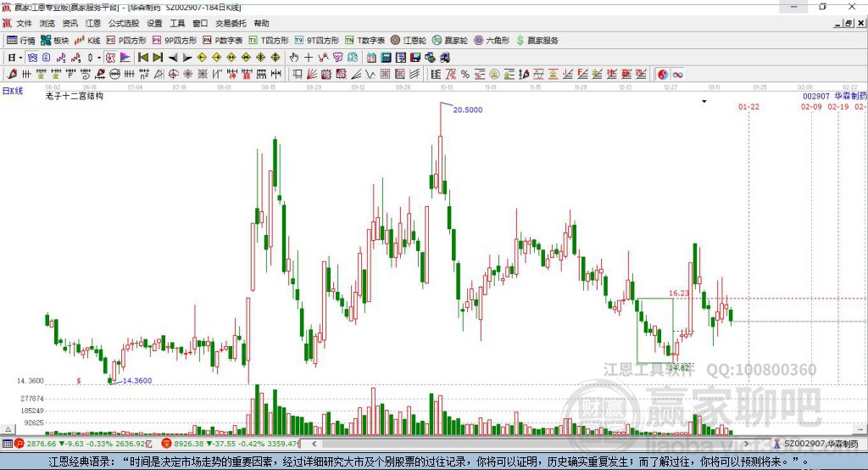Select the zigzag wave line tool
The image size is (868, 470).
(x=370, y=74)
